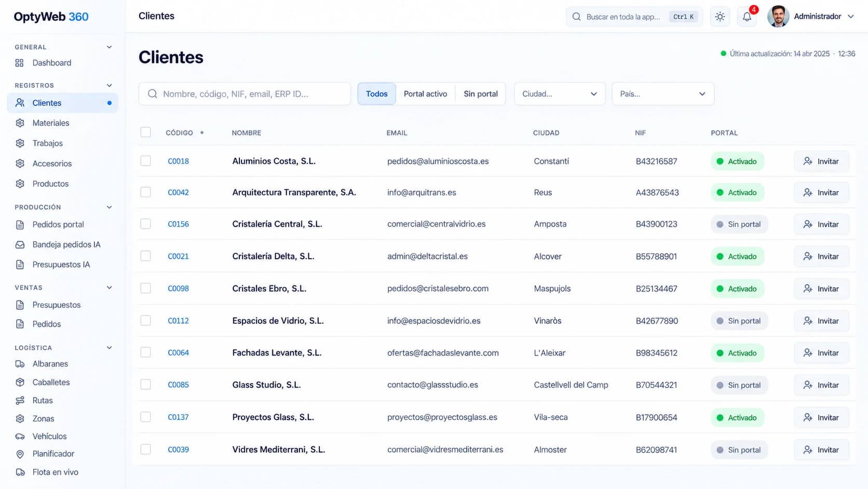Screen dimensions: 868x489
Task: Click the Dashboard grid icon in sidebar
Action: pyautogui.click(x=20, y=63)
